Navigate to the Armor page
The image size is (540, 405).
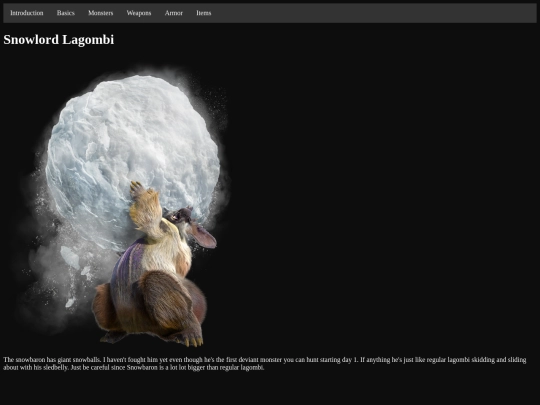pyautogui.click(x=174, y=13)
